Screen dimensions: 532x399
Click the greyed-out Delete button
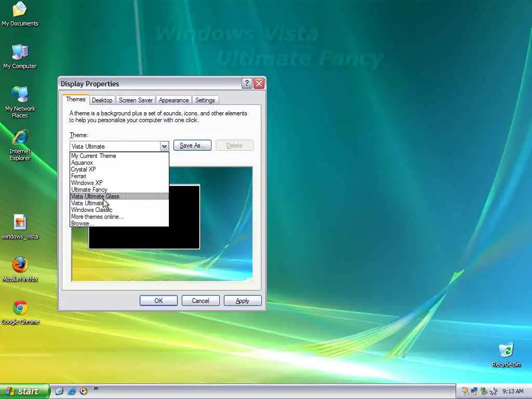[x=234, y=145]
